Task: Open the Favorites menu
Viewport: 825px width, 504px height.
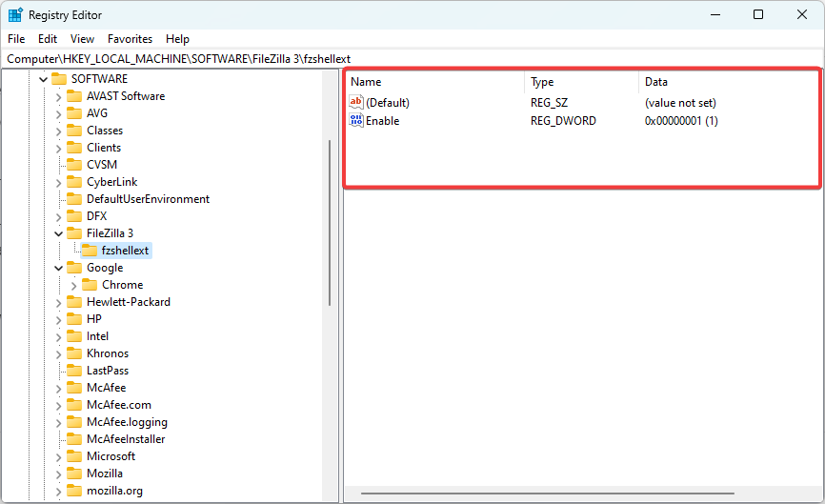Action: (x=130, y=39)
